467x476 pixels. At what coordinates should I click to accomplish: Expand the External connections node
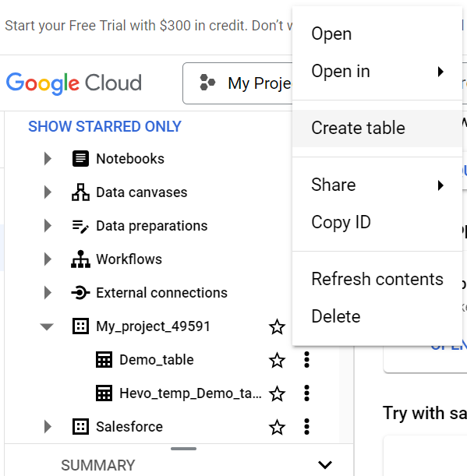pyautogui.click(x=48, y=293)
